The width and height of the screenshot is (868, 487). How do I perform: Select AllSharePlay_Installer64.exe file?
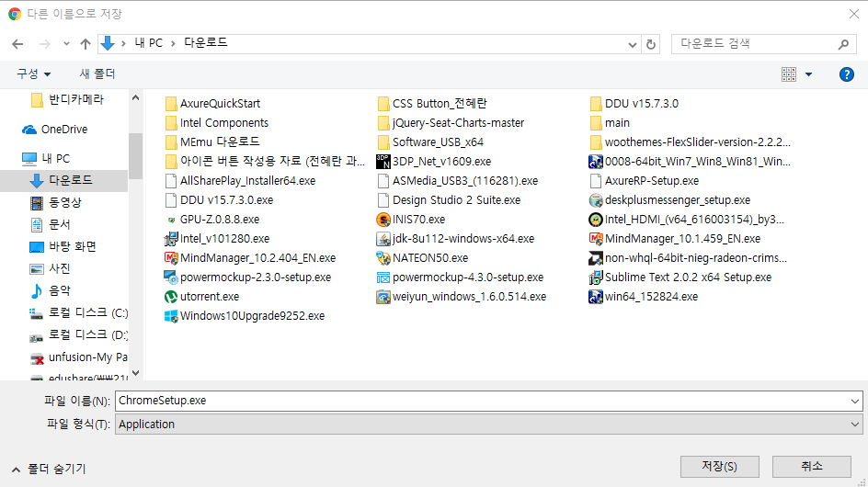pos(240,181)
